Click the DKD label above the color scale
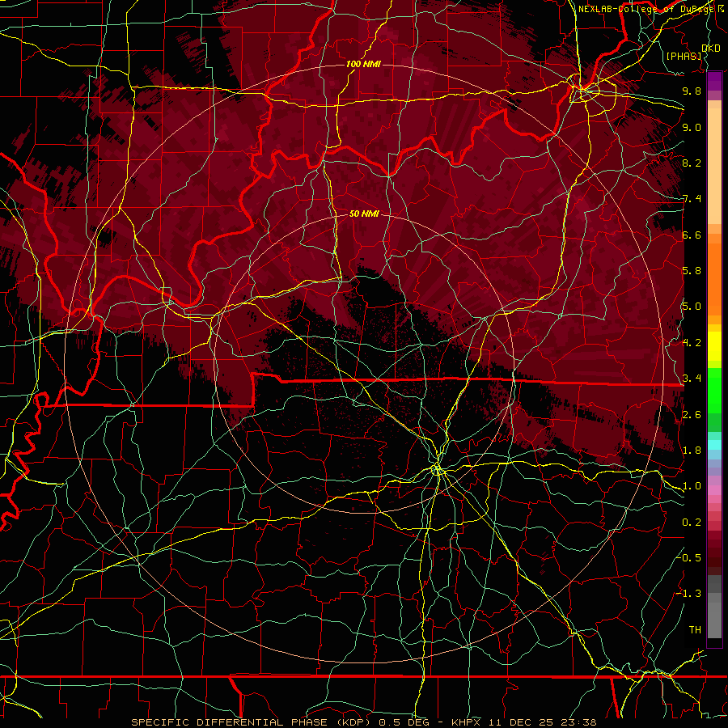 coord(710,49)
